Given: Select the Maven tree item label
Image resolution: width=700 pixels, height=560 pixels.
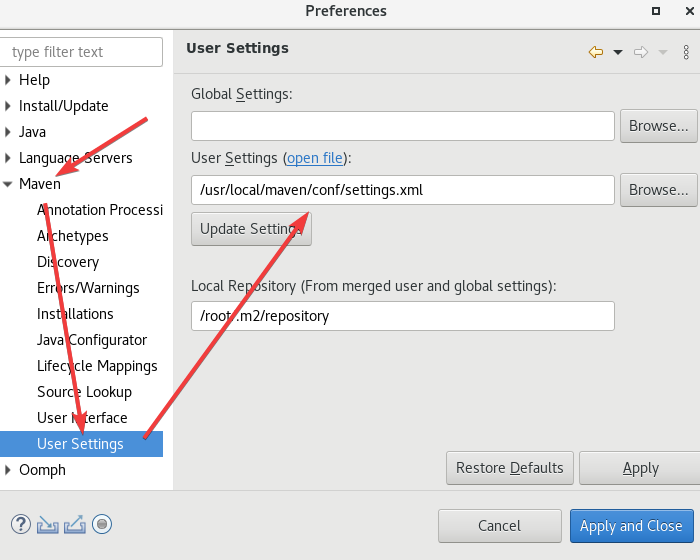Looking at the screenshot, I should pyautogui.click(x=40, y=184).
